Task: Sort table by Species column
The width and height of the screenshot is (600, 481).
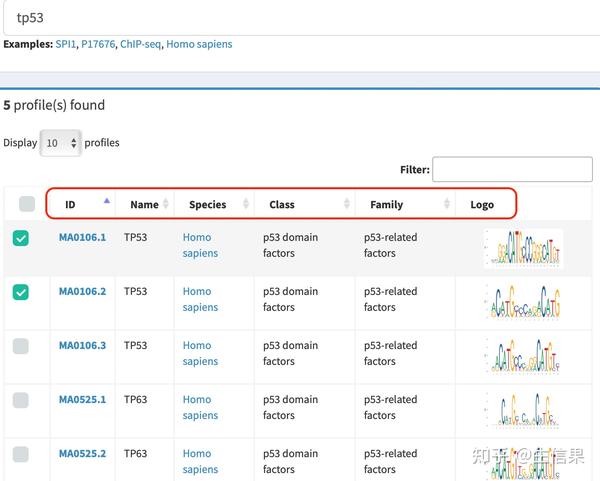Action: (208, 205)
